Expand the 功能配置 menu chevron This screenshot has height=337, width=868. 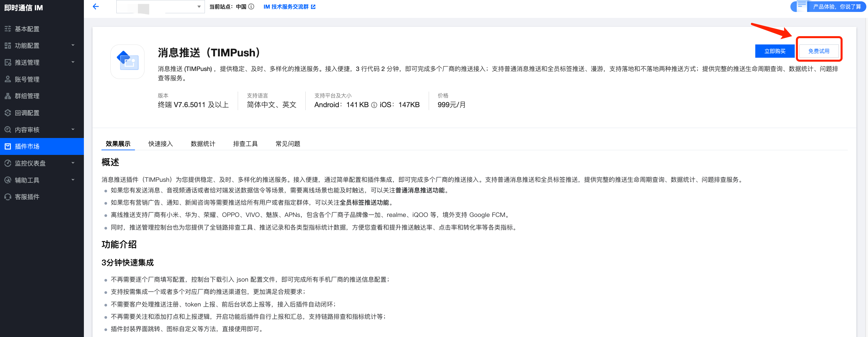pyautogui.click(x=73, y=45)
